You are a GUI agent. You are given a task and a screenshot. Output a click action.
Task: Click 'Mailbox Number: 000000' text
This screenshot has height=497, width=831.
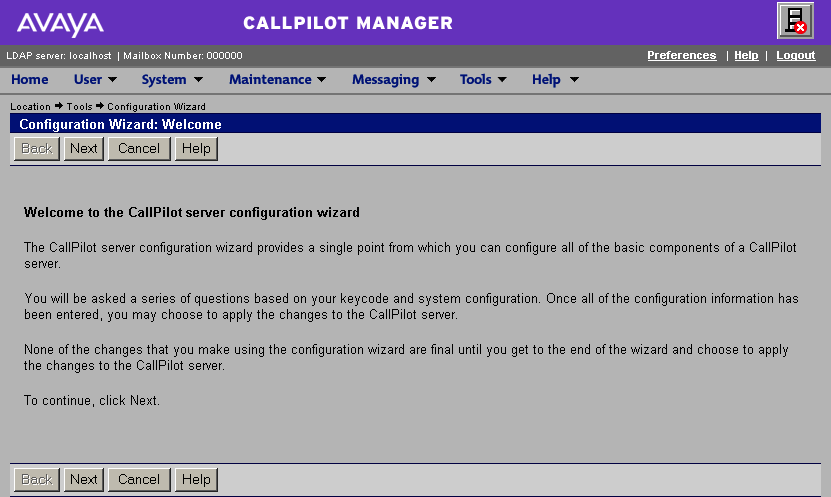[183, 56]
